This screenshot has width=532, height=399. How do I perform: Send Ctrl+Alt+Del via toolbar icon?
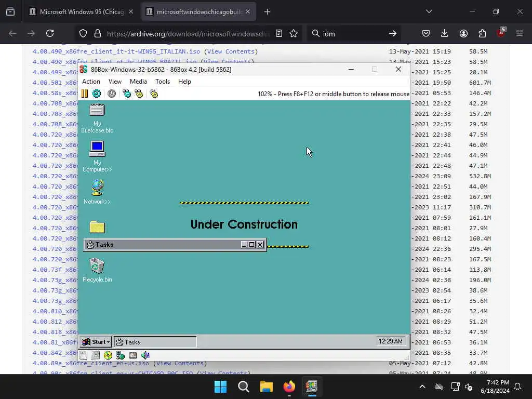point(127,94)
